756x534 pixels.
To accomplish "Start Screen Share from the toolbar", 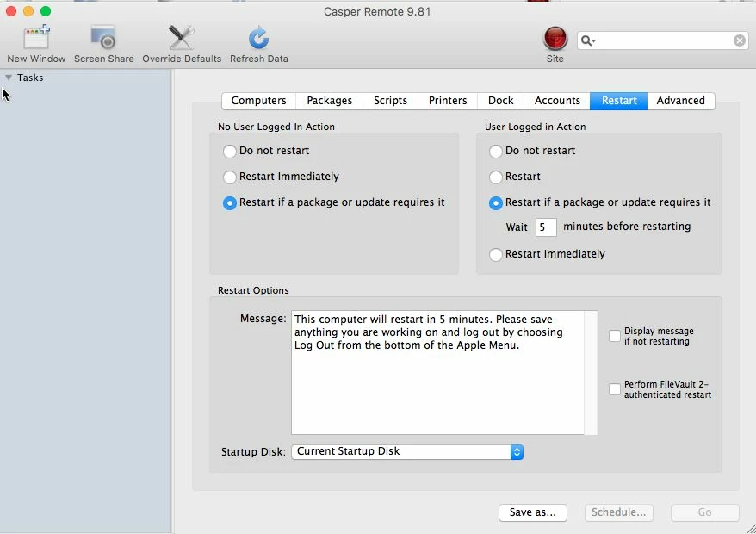I will click(x=103, y=44).
